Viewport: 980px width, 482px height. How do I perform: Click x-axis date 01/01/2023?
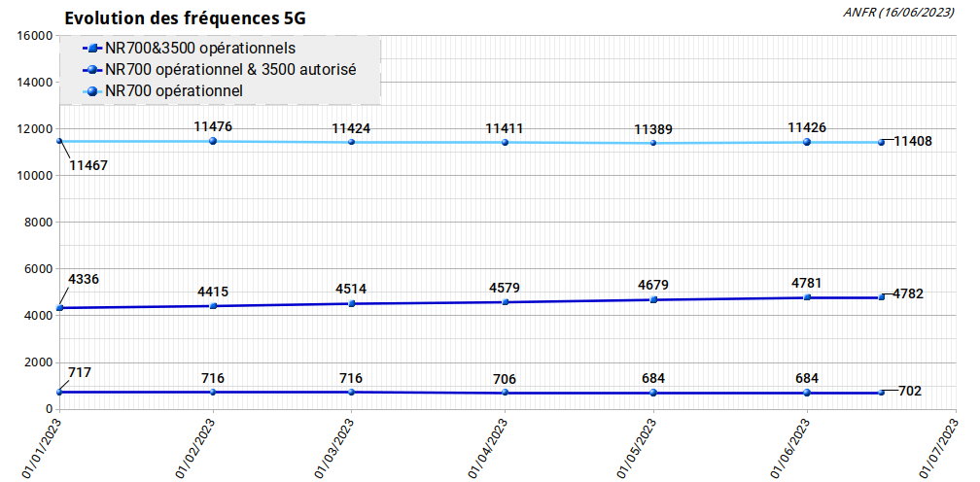click(x=43, y=448)
